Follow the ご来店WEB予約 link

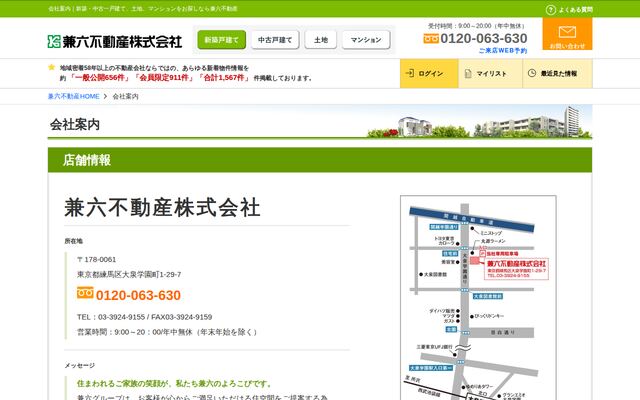point(502,51)
